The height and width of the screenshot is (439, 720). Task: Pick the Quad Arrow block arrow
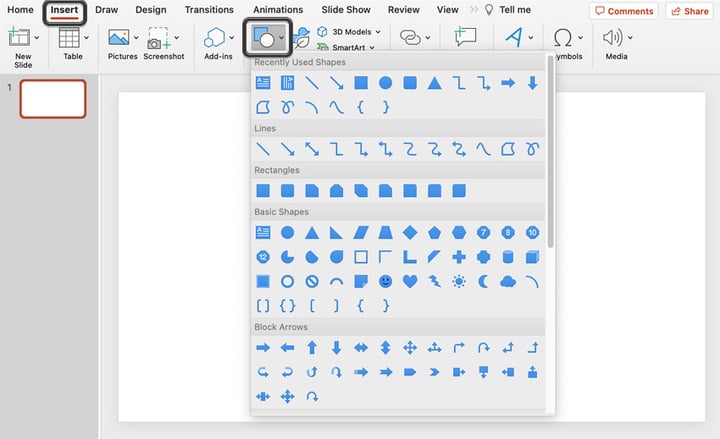(410, 348)
